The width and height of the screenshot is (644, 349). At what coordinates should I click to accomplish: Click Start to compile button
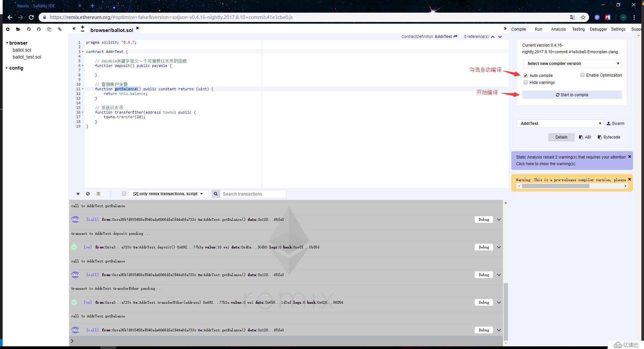point(572,95)
